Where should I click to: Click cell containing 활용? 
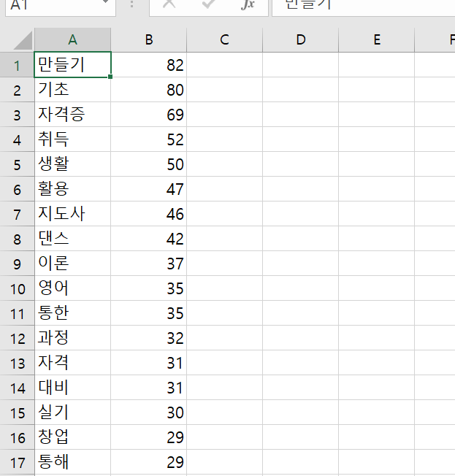click(x=72, y=189)
